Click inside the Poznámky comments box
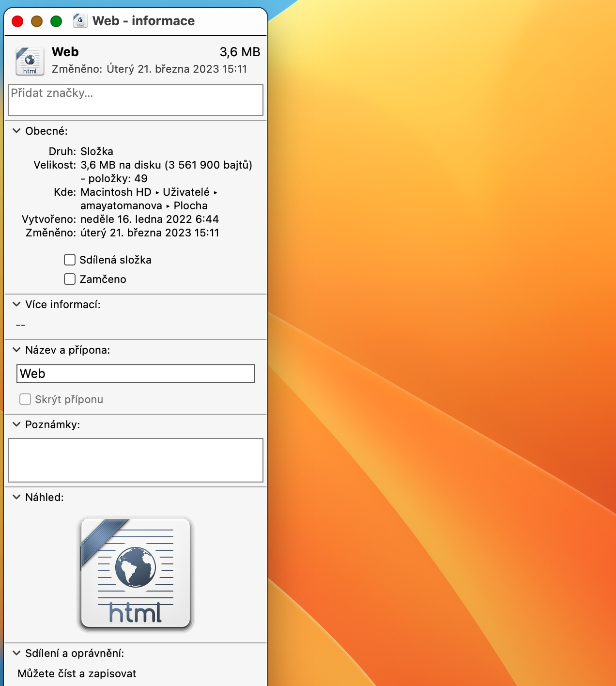The height and width of the screenshot is (686, 616). (136, 460)
